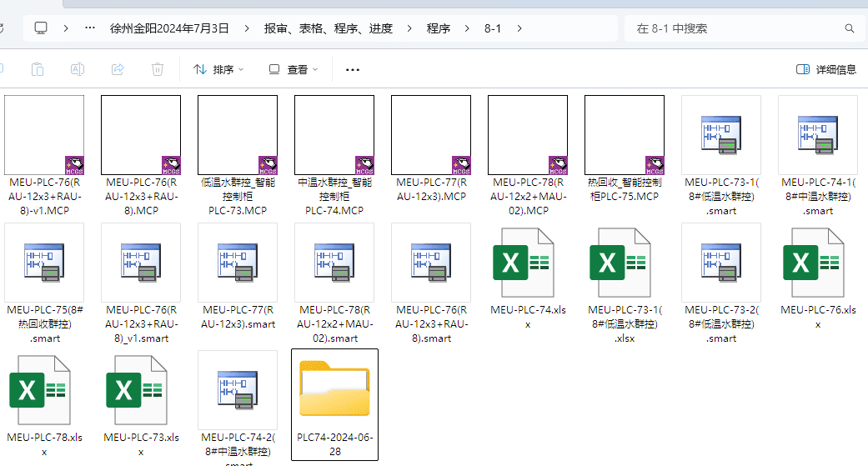The width and height of the screenshot is (868, 466).
Task: Select MEU-PLC-74-2(8#中温水群控).smart file icon
Action: click(x=238, y=390)
